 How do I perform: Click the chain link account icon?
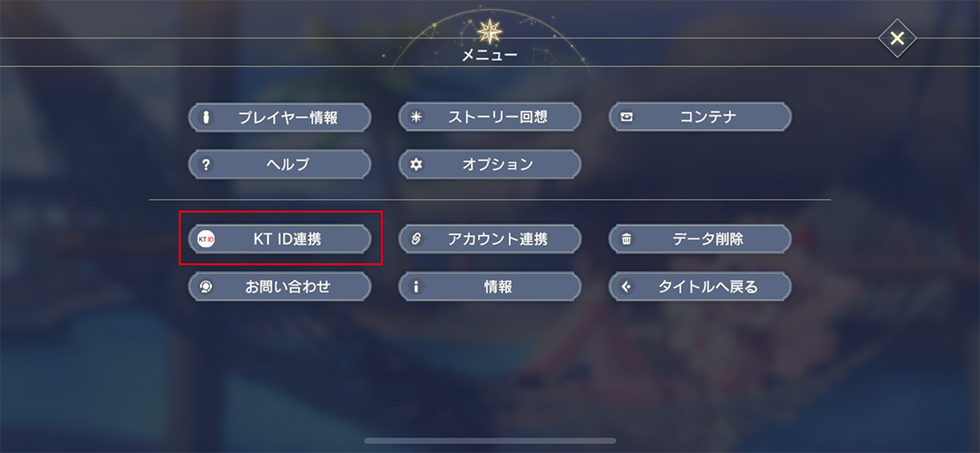(416, 239)
